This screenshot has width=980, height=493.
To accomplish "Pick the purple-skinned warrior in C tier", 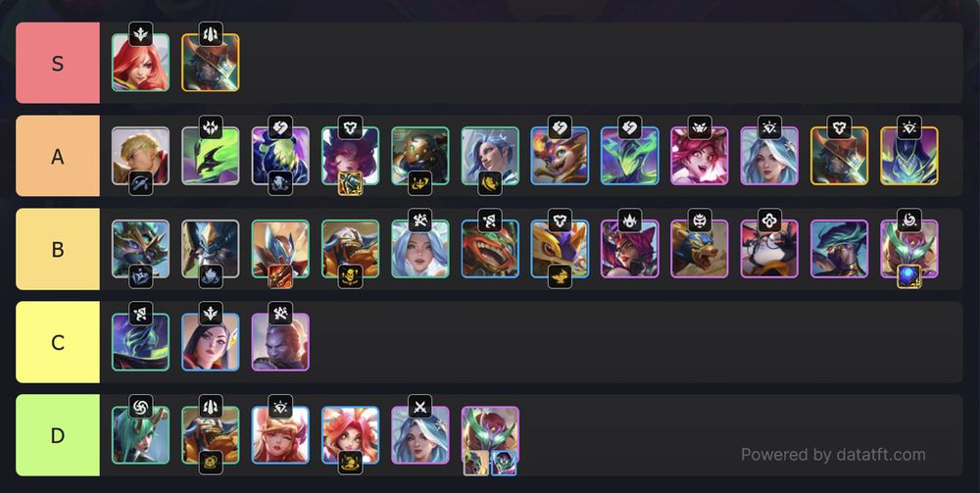I will point(280,342).
